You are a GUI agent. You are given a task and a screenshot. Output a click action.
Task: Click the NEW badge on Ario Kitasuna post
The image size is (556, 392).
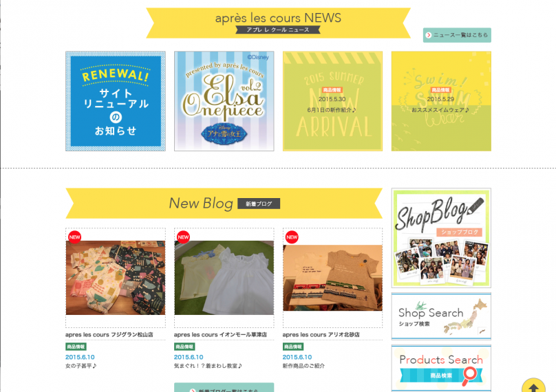(x=292, y=237)
